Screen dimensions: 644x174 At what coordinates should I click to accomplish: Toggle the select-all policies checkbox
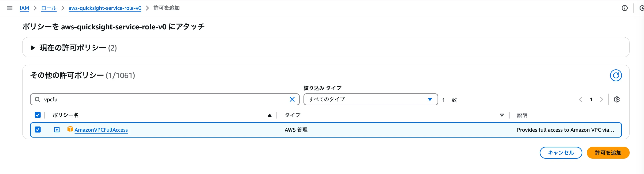pyautogui.click(x=38, y=115)
